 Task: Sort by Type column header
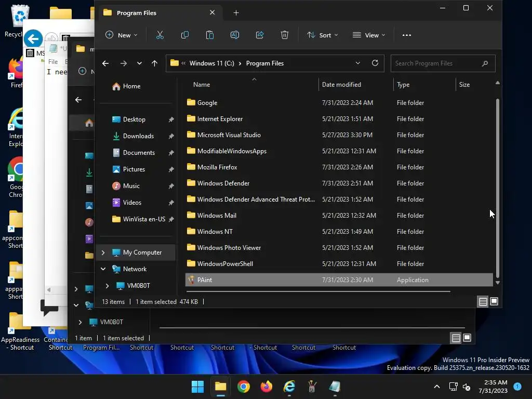coord(424,85)
